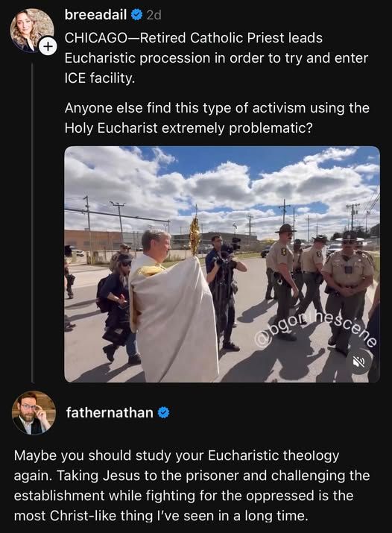Tap the plus follow icon on breeadail's avatar
392x533 pixels.
tap(47, 47)
